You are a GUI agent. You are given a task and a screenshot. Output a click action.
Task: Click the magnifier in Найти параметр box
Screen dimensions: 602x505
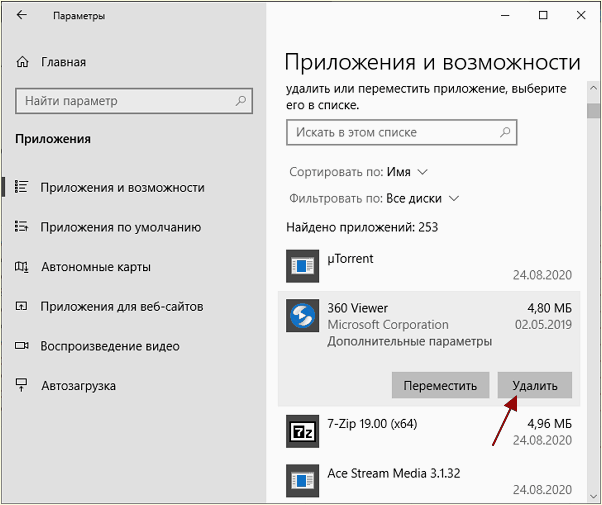pyautogui.click(x=241, y=101)
